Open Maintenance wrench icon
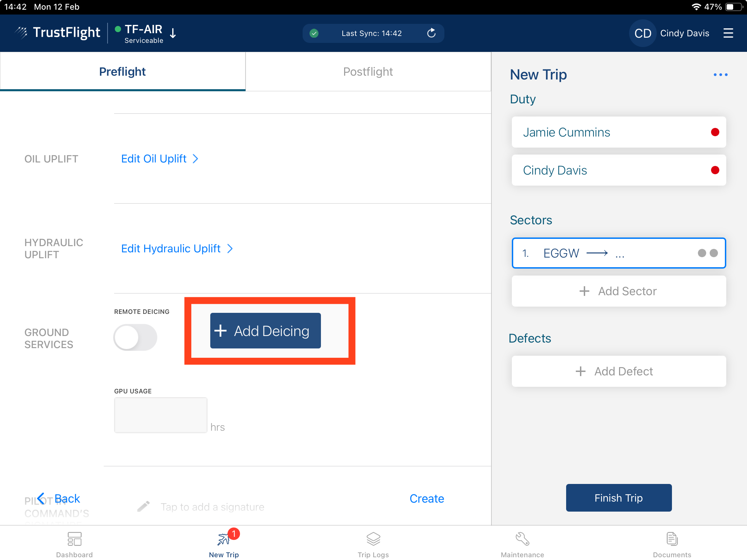The width and height of the screenshot is (747, 560). pos(522,539)
